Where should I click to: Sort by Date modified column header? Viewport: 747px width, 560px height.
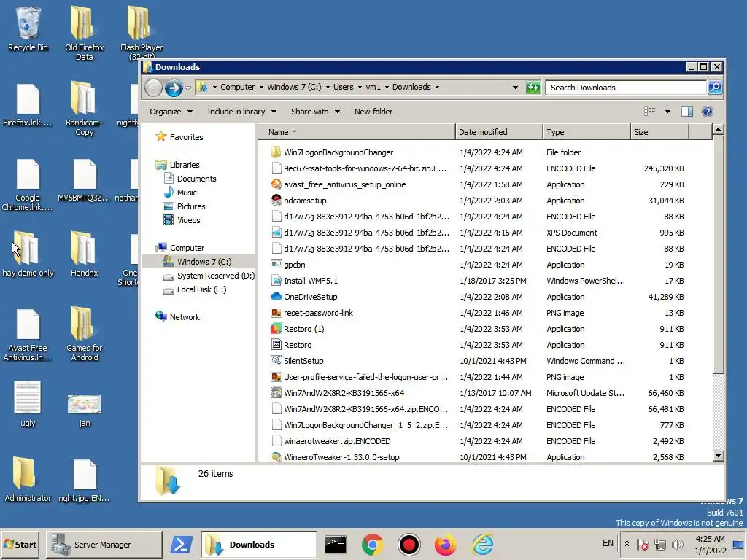[499, 132]
